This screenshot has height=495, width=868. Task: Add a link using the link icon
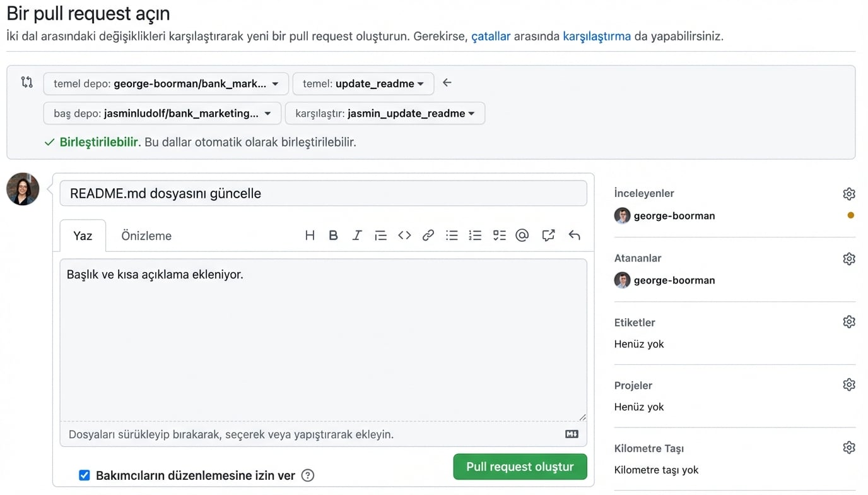(428, 235)
